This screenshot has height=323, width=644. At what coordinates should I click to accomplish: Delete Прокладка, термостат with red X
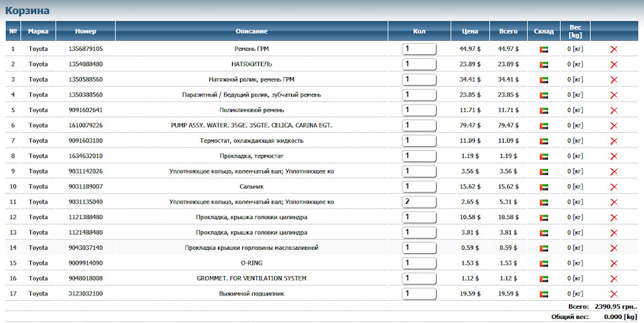tap(614, 156)
